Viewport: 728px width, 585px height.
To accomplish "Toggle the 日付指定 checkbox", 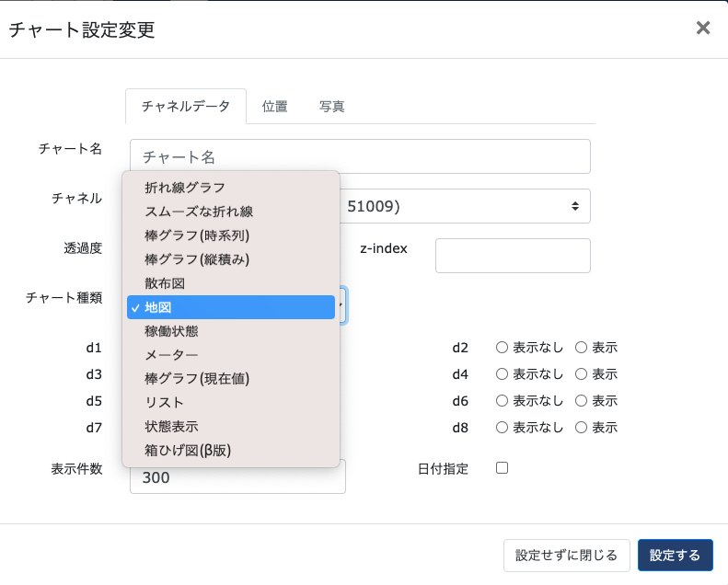I will click(503, 468).
